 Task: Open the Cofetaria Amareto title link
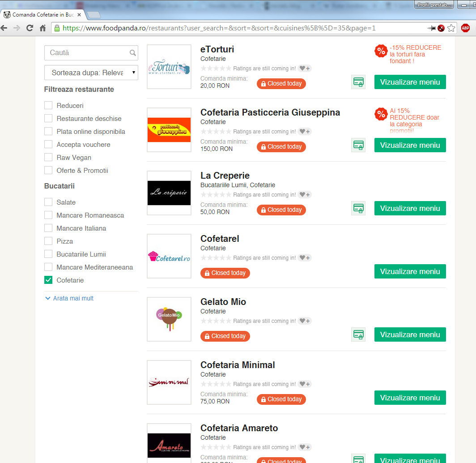click(239, 428)
